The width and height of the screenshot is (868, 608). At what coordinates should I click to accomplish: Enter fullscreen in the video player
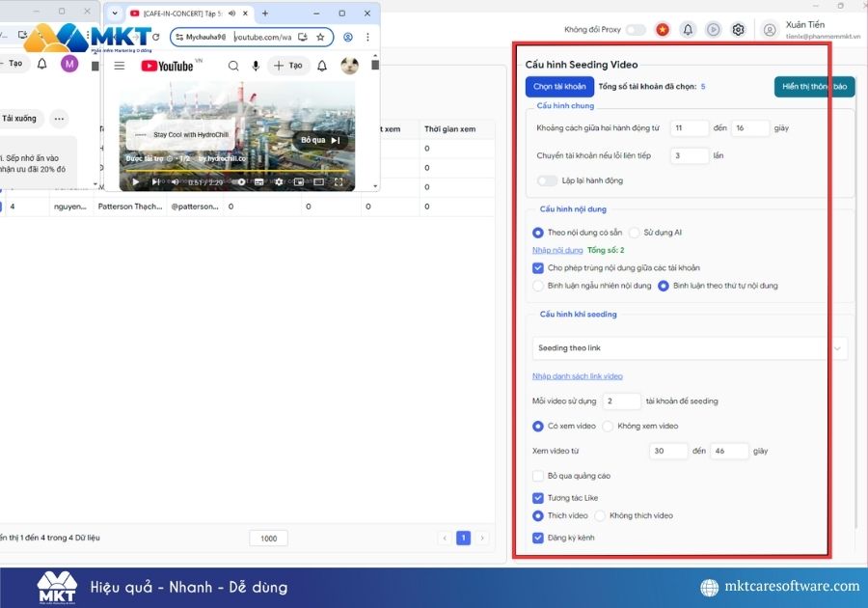(337, 181)
